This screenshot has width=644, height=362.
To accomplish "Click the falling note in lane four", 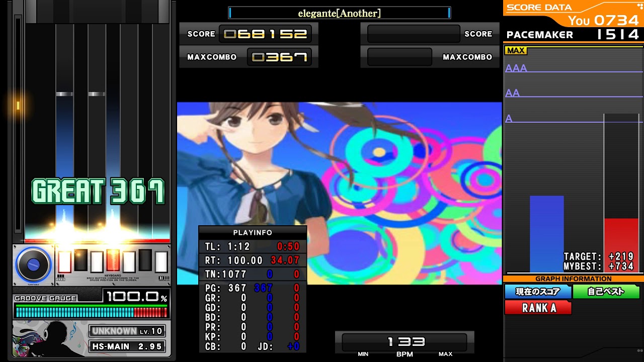I will [97, 94].
